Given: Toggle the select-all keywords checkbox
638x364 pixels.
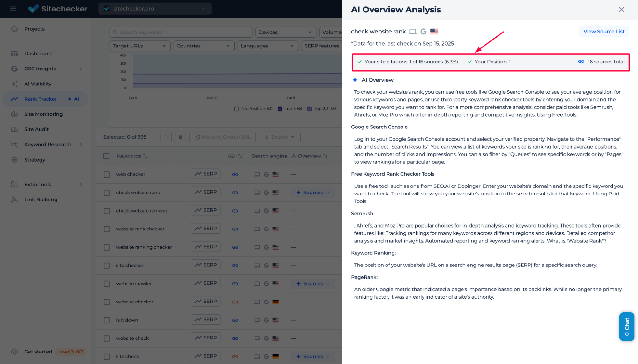Looking at the screenshot, I should (106, 156).
